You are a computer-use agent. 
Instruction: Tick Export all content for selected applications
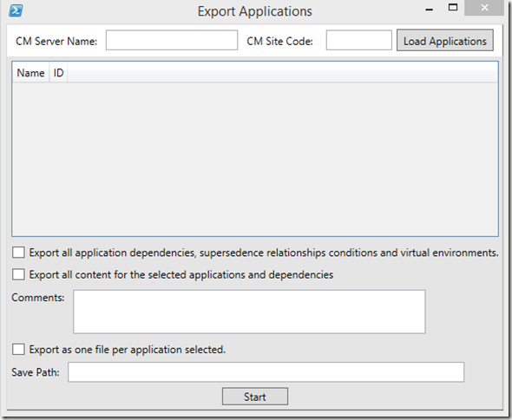click(x=18, y=274)
